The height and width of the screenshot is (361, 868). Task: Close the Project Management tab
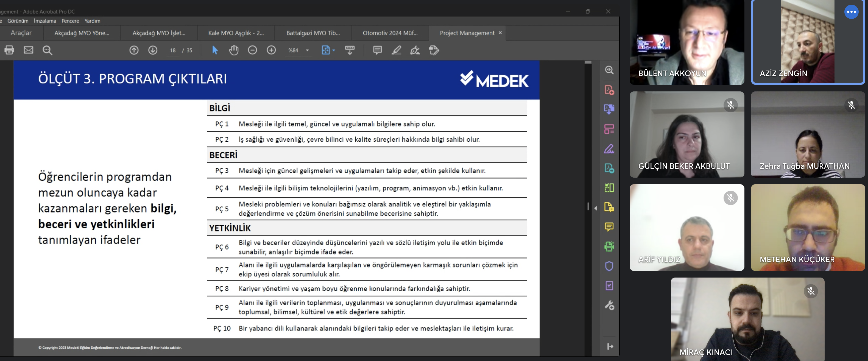click(500, 33)
